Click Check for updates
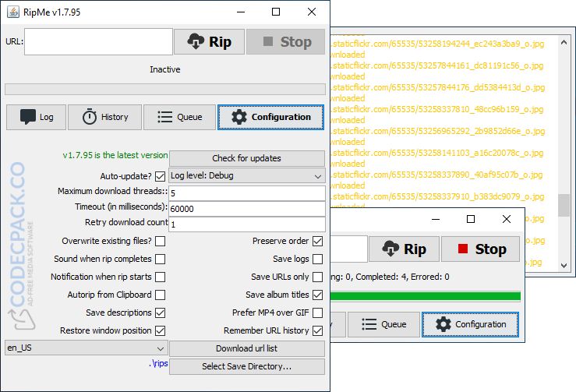The image size is (576, 392). tap(247, 158)
